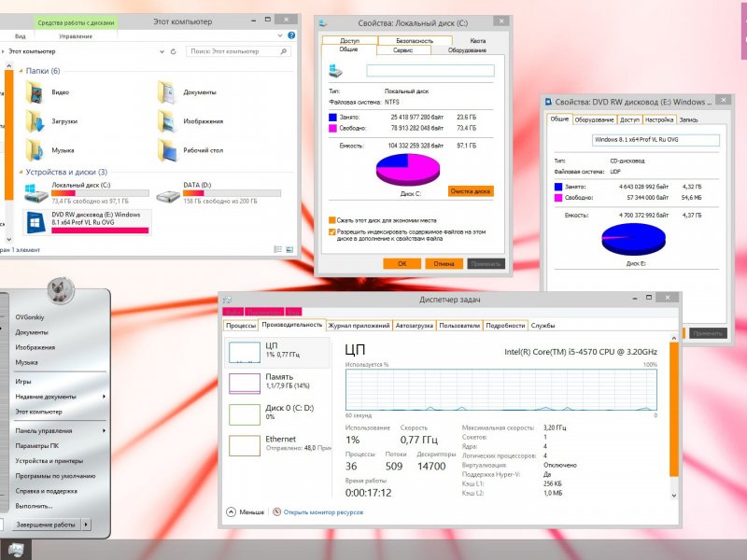This screenshot has height=560, width=747.
Task: Click the blue Занято swatch in E: properties
Action: coord(558,187)
